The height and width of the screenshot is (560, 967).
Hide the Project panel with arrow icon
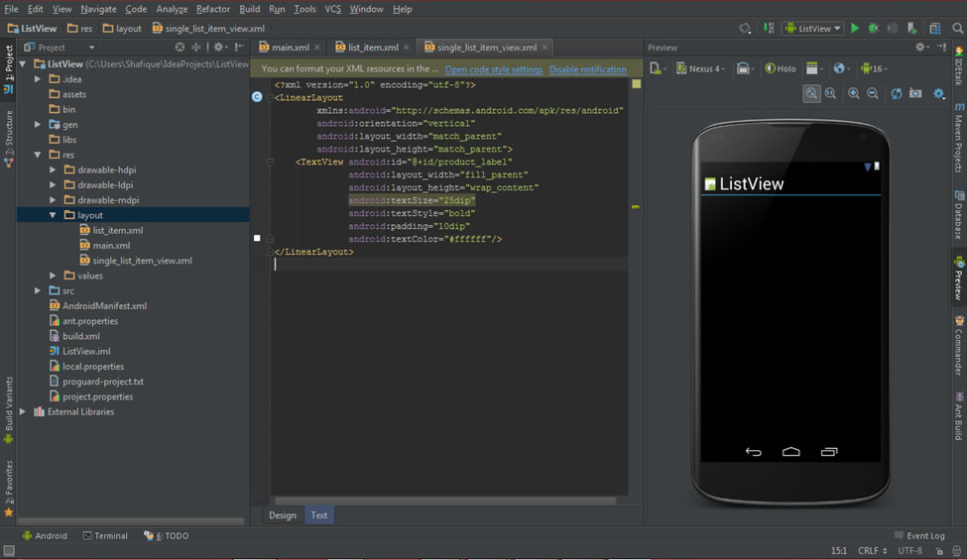[239, 47]
